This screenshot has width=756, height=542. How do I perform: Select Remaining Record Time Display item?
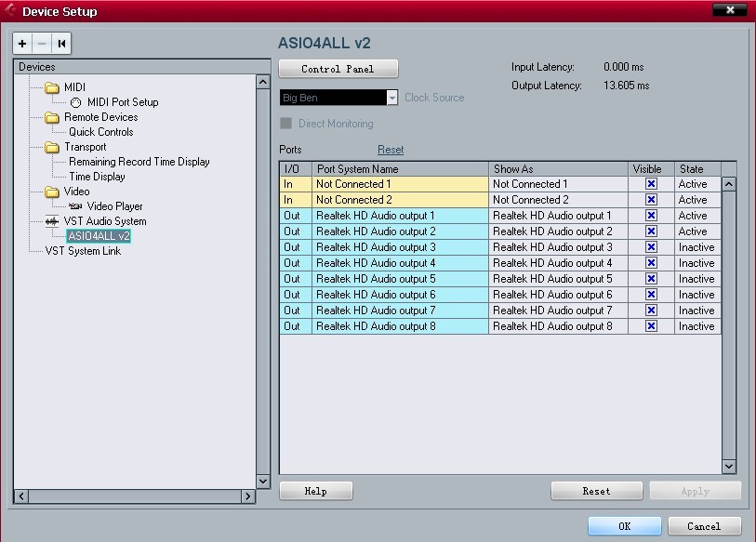pos(139,162)
